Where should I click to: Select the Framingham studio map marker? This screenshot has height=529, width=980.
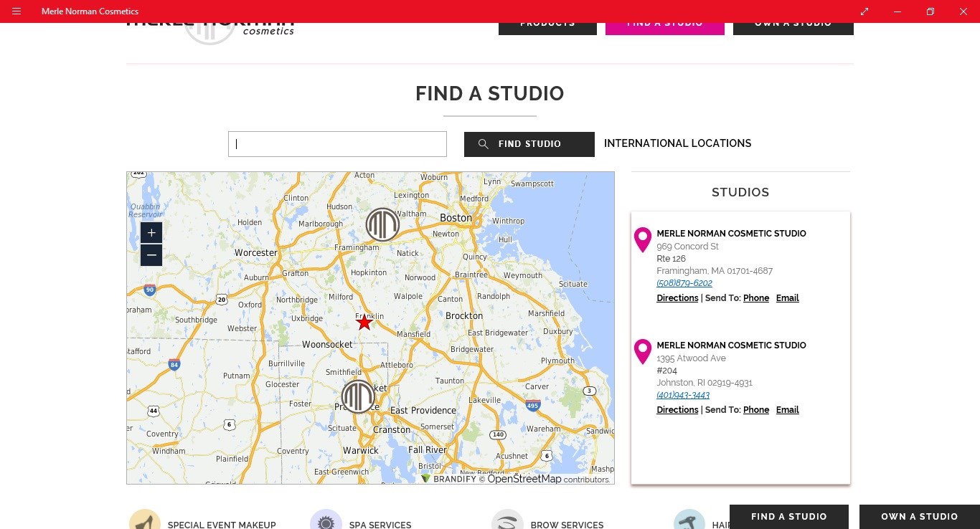coord(382,224)
